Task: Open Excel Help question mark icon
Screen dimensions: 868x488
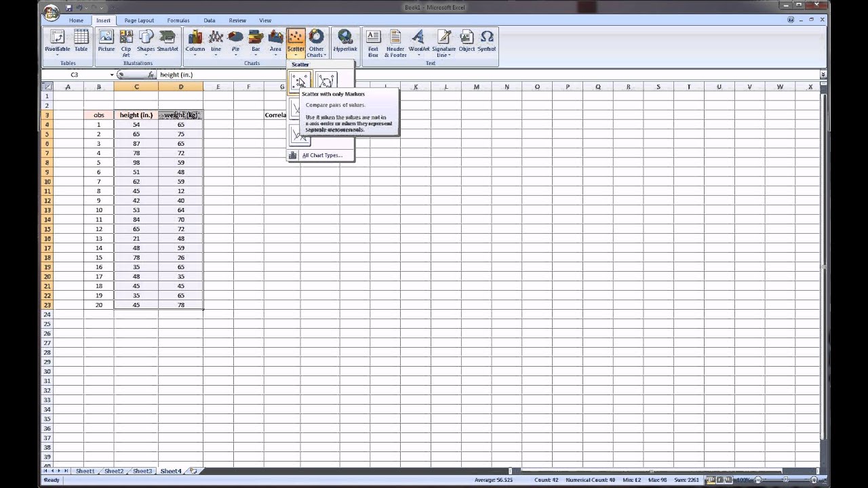Action: pos(791,20)
